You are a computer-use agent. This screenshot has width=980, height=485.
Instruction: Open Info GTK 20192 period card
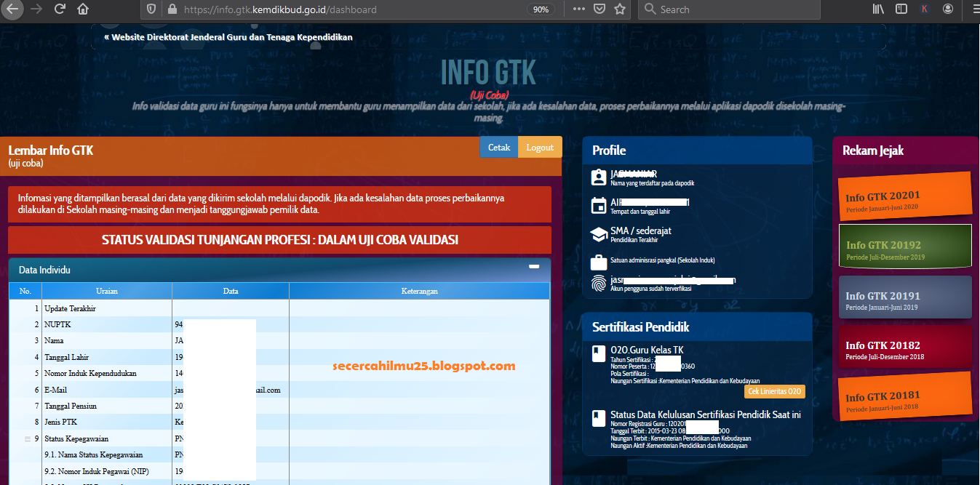click(x=905, y=246)
